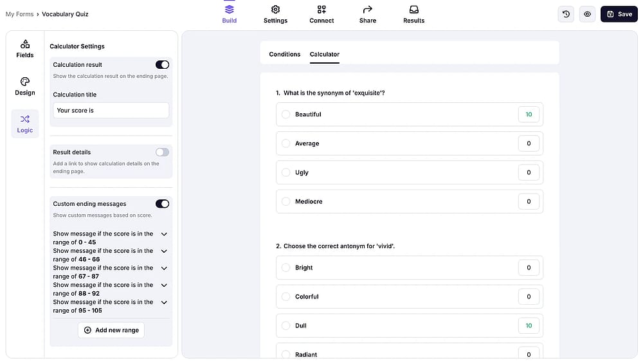Click the Add new range button
Screen dimensions: 643x364
click(111, 330)
